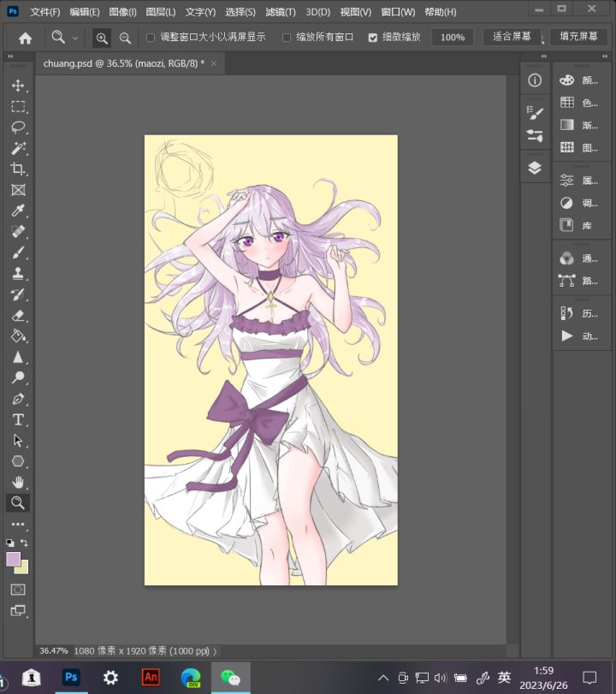Open the Layers panel icon
The image size is (616, 694).
click(x=535, y=168)
